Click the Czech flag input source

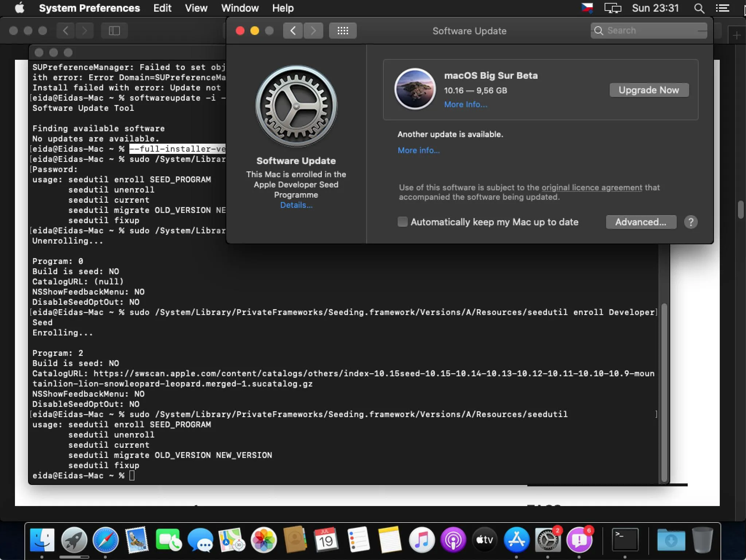pyautogui.click(x=587, y=8)
